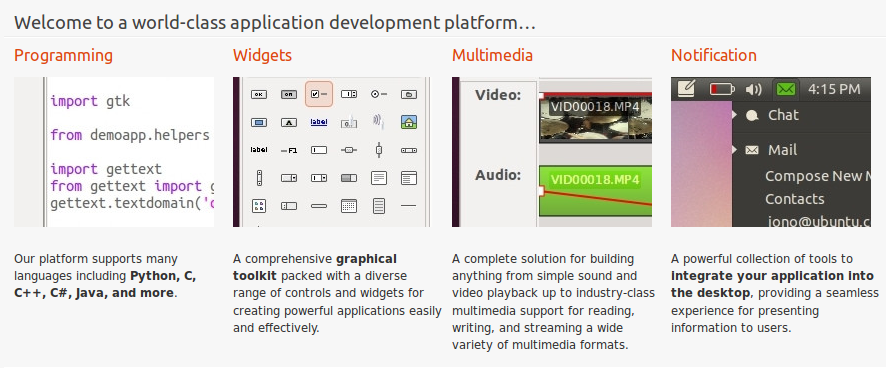This screenshot has width=886, height=368.
Task: Click the low battery indicator icon
Action: click(x=722, y=89)
